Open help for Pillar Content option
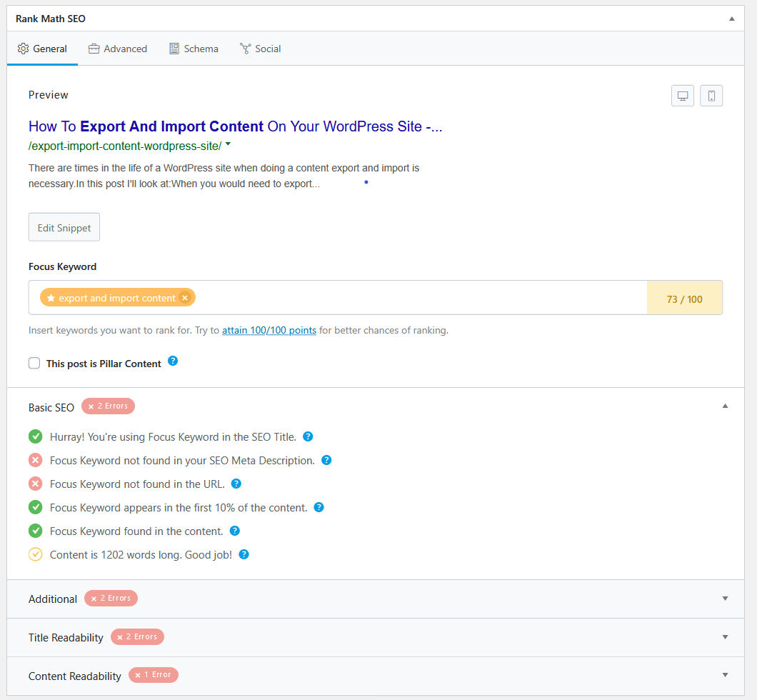757x700 pixels. [173, 362]
